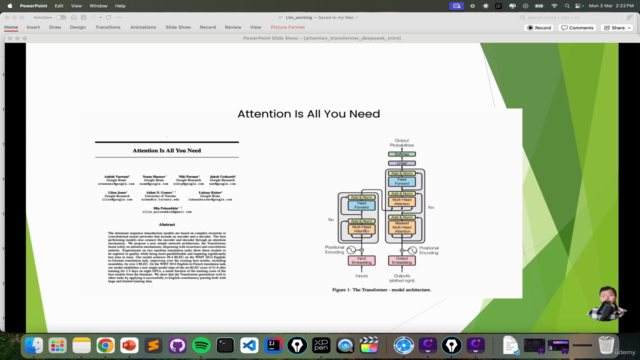Open the Help menu in menu bar

(120, 6)
